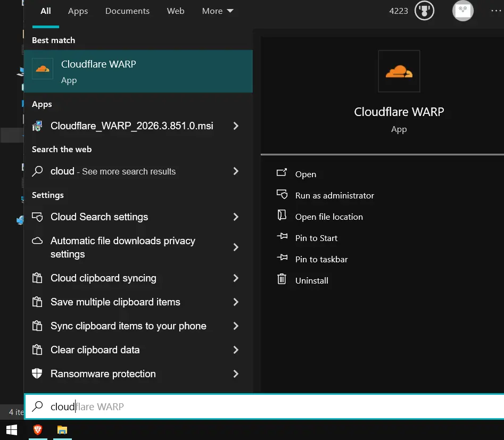Select the Cloudflare WARP best match result
The height and width of the screenshot is (440, 504).
tap(138, 71)
